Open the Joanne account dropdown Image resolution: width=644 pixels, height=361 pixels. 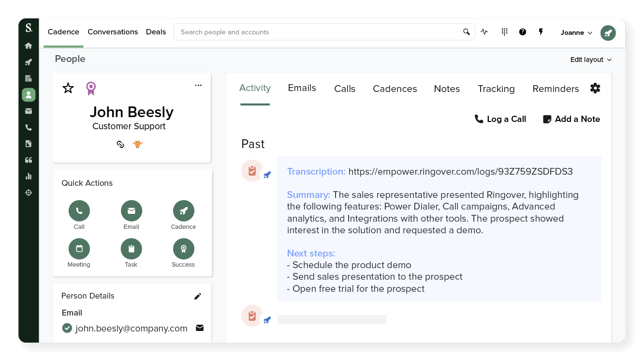click(x=575, y=32)
